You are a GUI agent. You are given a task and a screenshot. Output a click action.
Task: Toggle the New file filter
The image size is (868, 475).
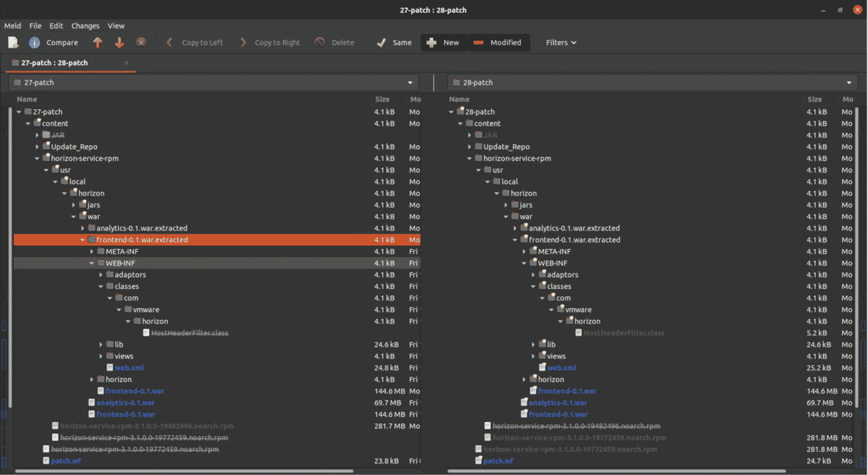click(443, 42)
